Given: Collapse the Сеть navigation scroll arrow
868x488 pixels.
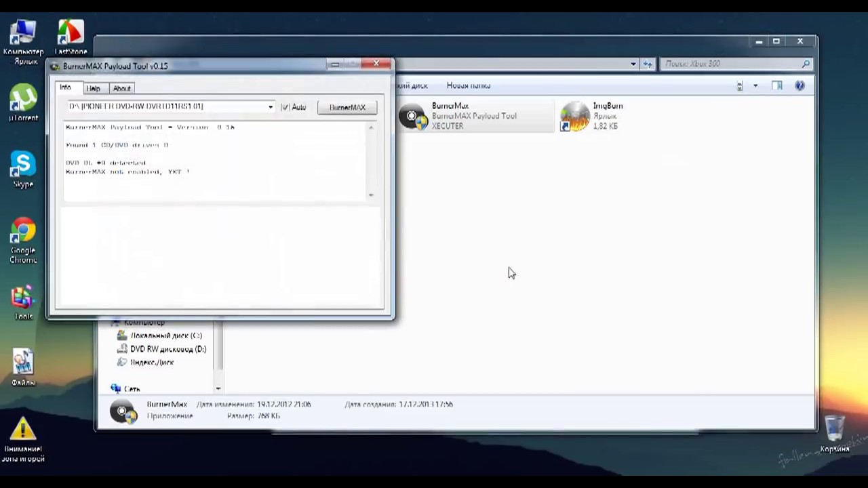Looking at the screenshot, I should coord(218,388).
